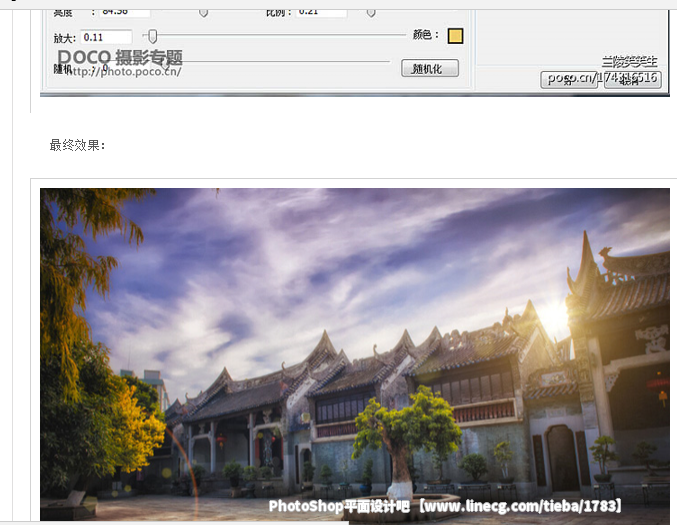
Task: Open the yellow 颜色 color swatch
Action: pos(455,36)
